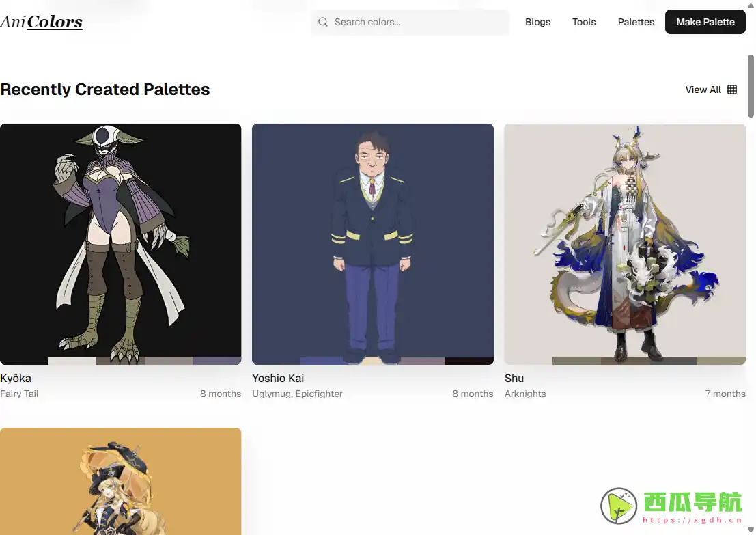
Task: Click the page vertical scrollbar thumb
Action: click(751, 86)
